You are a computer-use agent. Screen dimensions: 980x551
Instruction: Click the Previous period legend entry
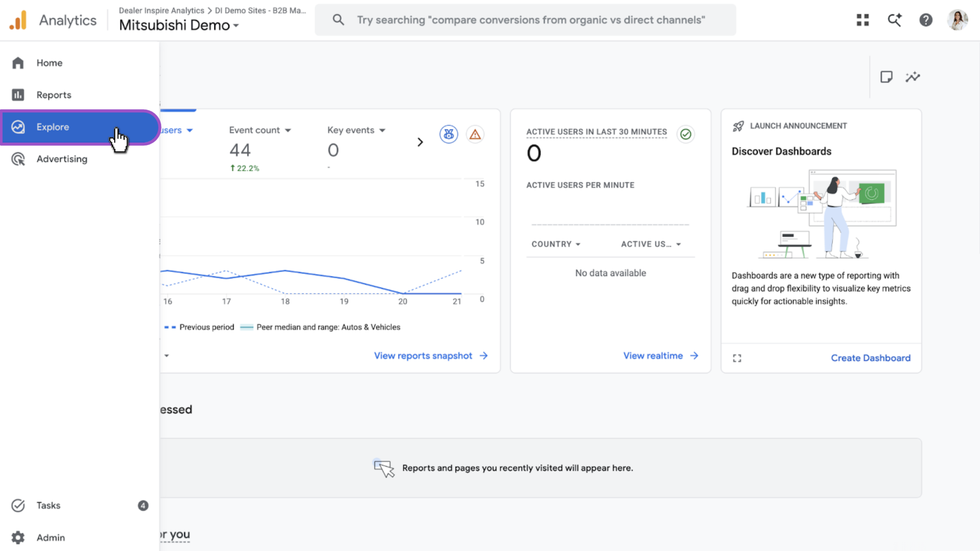click(199, 327)
